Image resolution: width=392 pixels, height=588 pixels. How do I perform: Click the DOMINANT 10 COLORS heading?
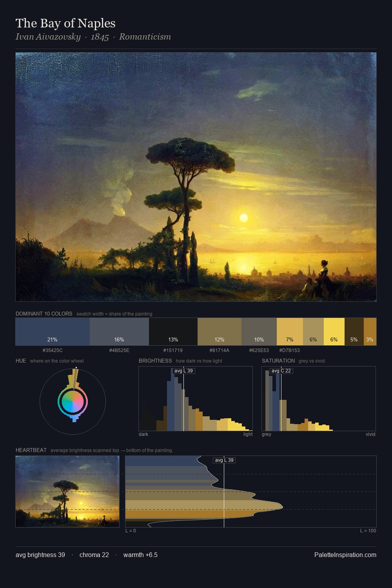pos(44,314)
